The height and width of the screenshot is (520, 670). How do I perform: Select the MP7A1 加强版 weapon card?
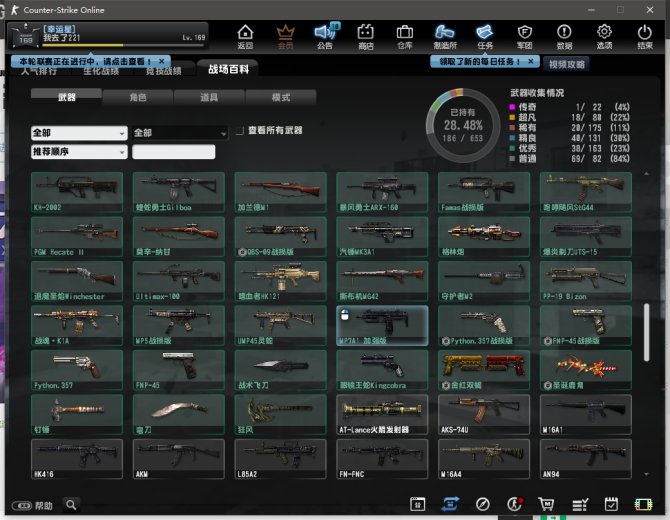pos(382,326)
